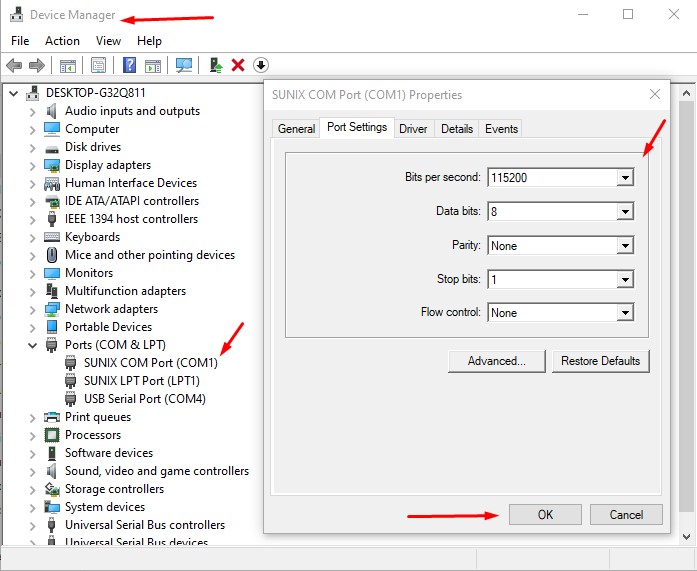Click the Properties toolbar icon

click(x=99, y=65)
